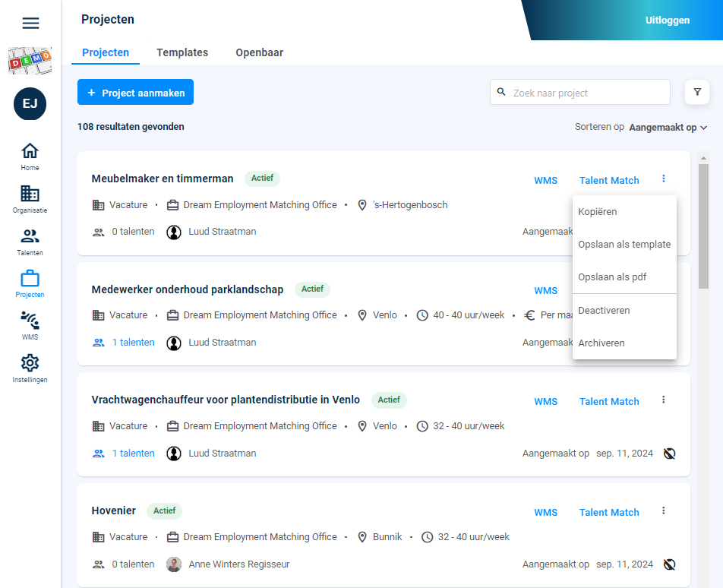Click 0 talenten on Hovenier card
Viewport: 723px width, 588px height.
click(124, 564)
